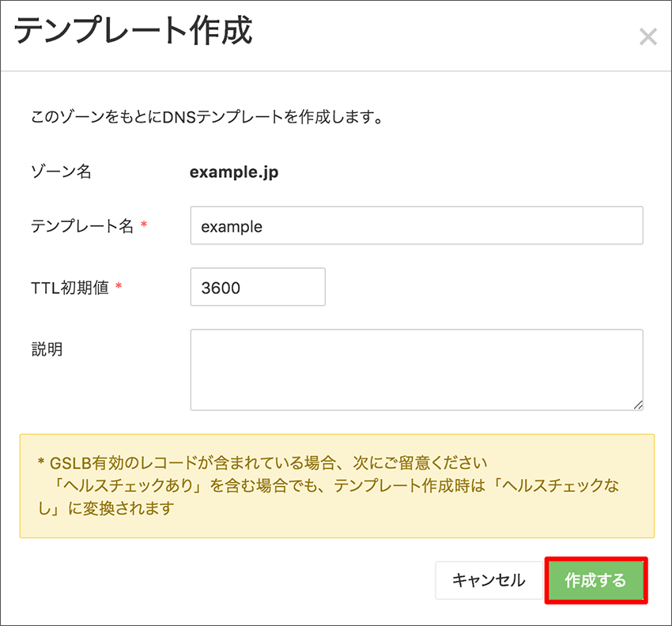Click the テンプレート名 label

point(83,225)
